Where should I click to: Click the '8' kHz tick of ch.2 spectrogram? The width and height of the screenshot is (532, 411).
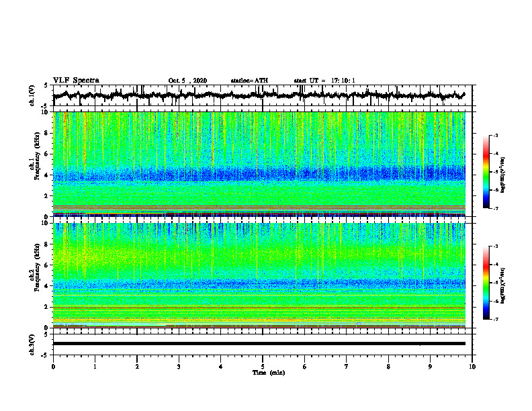(46, 244)
